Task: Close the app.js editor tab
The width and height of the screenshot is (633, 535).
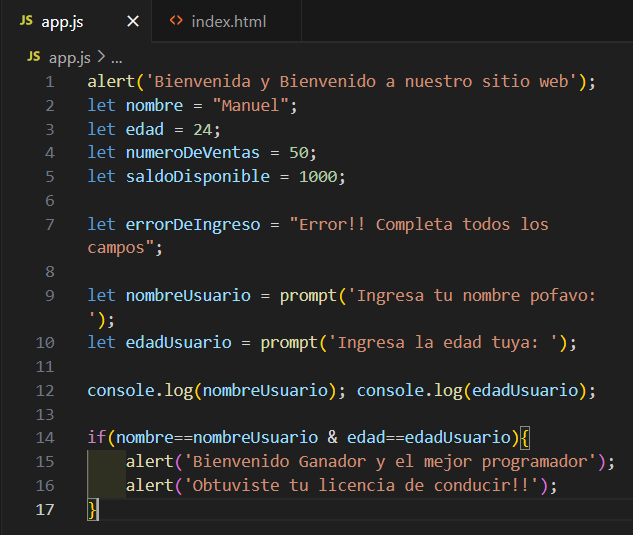Action: [x=133, y=21]
